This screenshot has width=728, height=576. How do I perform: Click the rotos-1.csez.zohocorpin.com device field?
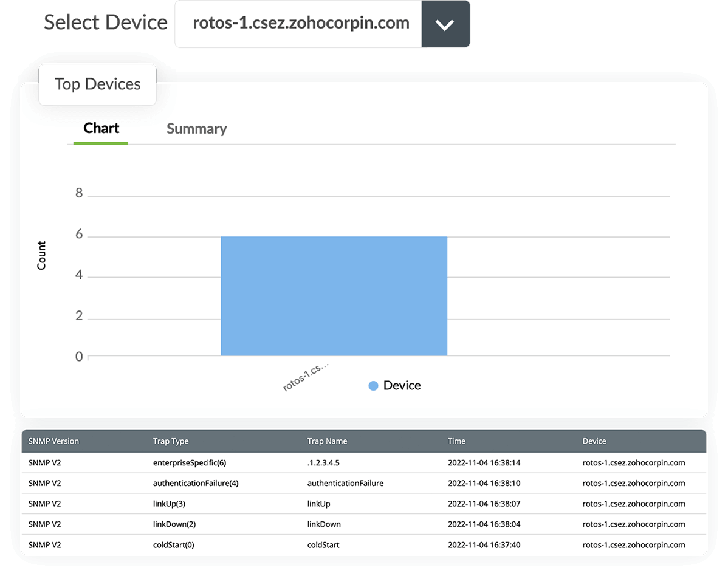pos(300,24)
